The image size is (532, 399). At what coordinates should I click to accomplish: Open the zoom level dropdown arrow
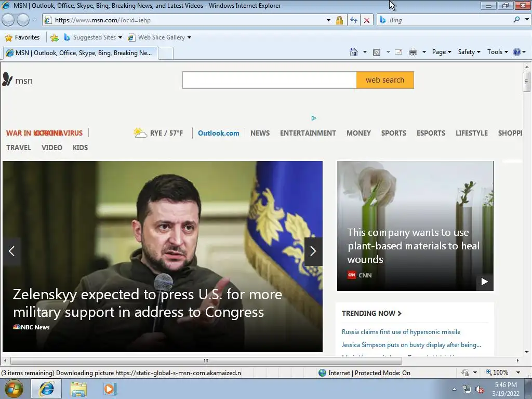(518, 373)
